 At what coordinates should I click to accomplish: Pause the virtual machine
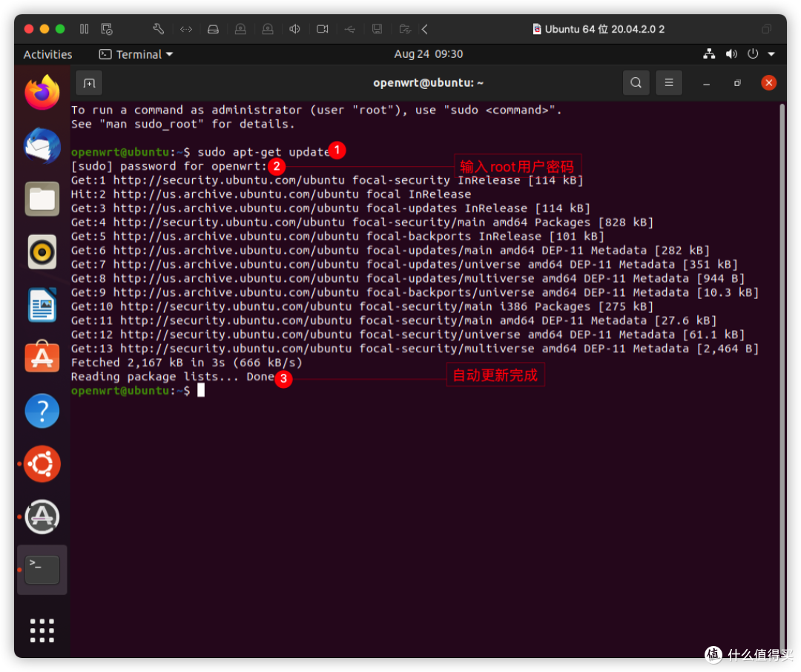point(85,29)
